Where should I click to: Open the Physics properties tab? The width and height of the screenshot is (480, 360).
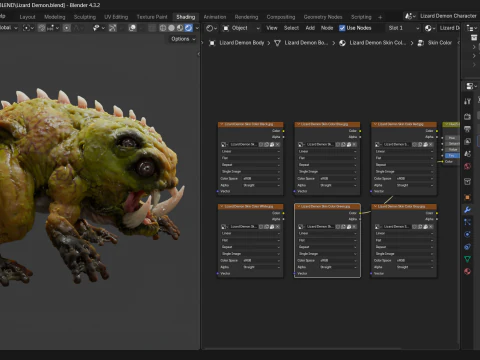pyautogui.click(x=468, y=234)
